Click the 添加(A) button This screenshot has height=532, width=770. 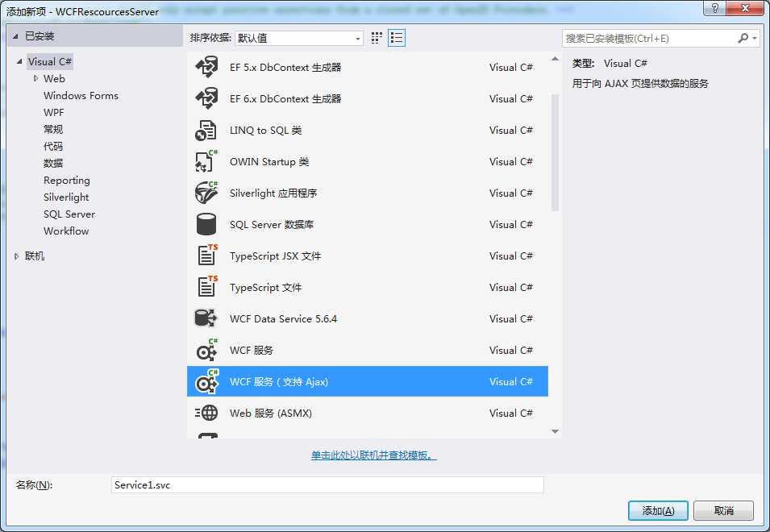click(x=658, y=511)
